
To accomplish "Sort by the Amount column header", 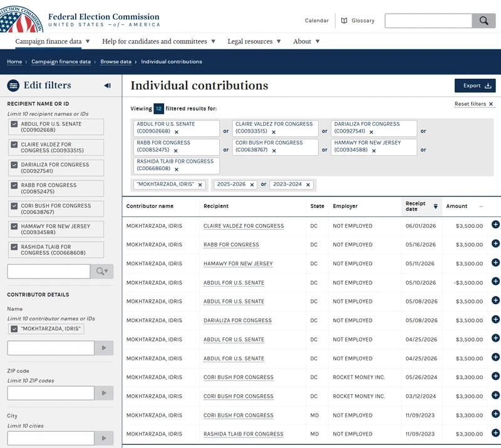I will (465, 206).
